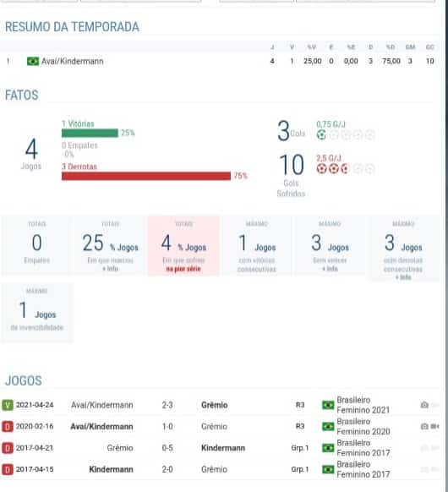Image resolution: width=448 pixels, height=492 pixels.
Task: Click the red D badge for 2017-04-15
Action: tap(8, 469)
